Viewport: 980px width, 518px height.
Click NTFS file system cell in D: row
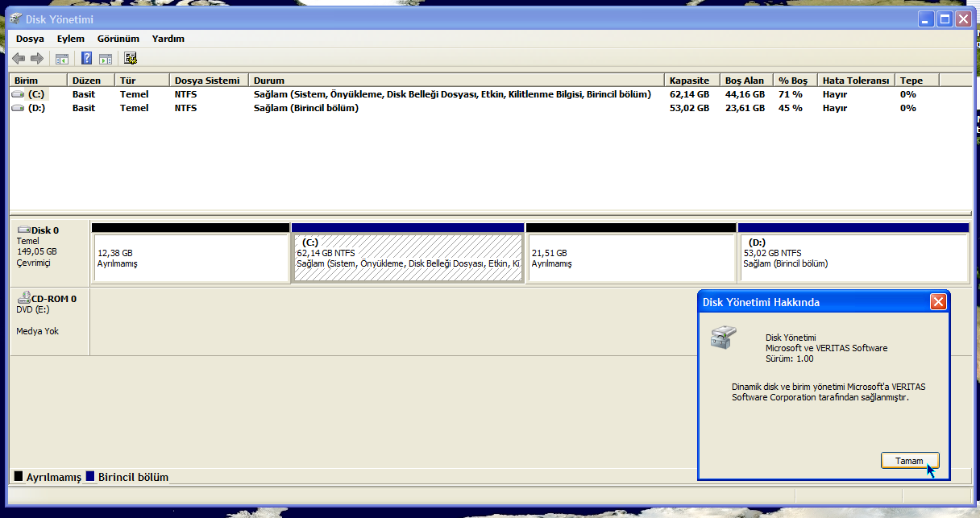tap(185, 108)
